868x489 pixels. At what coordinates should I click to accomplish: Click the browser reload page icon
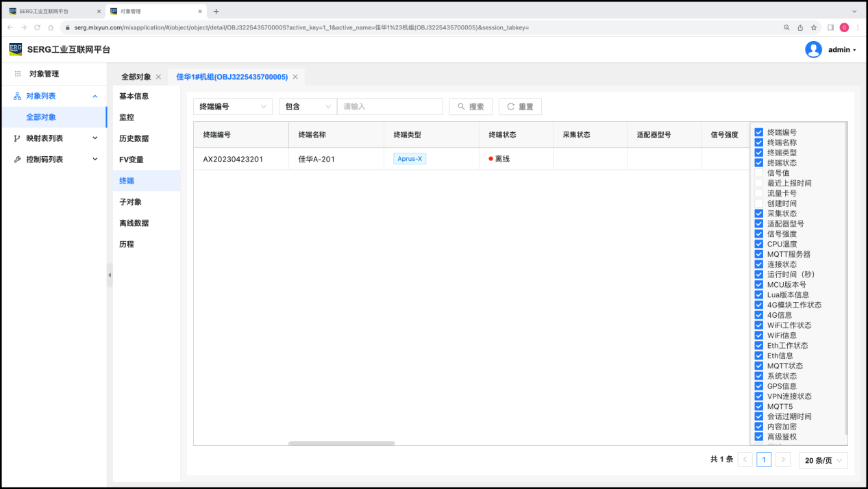37,27
